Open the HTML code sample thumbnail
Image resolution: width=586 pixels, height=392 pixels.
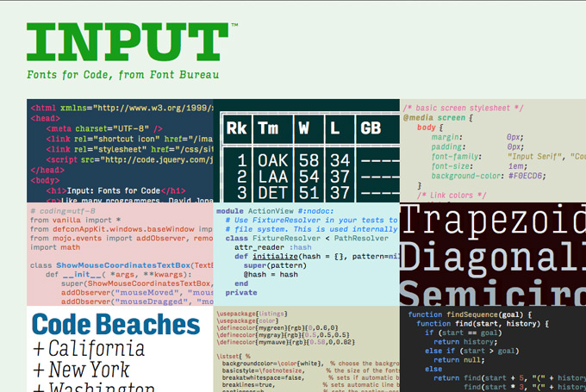tap(120, 151)
